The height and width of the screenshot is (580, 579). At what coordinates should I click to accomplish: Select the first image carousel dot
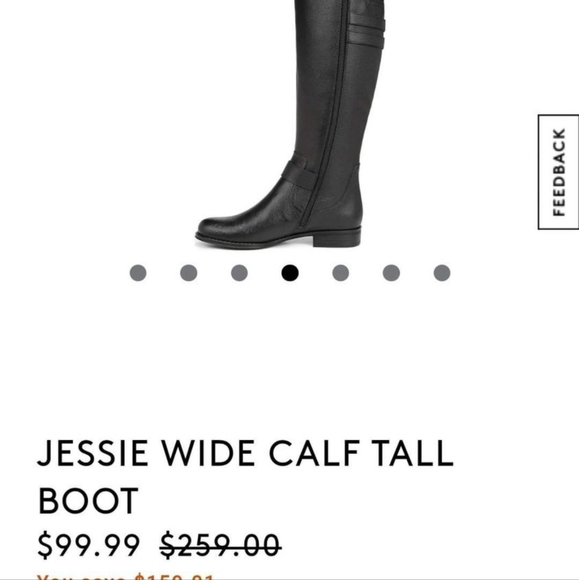(138, 273)
